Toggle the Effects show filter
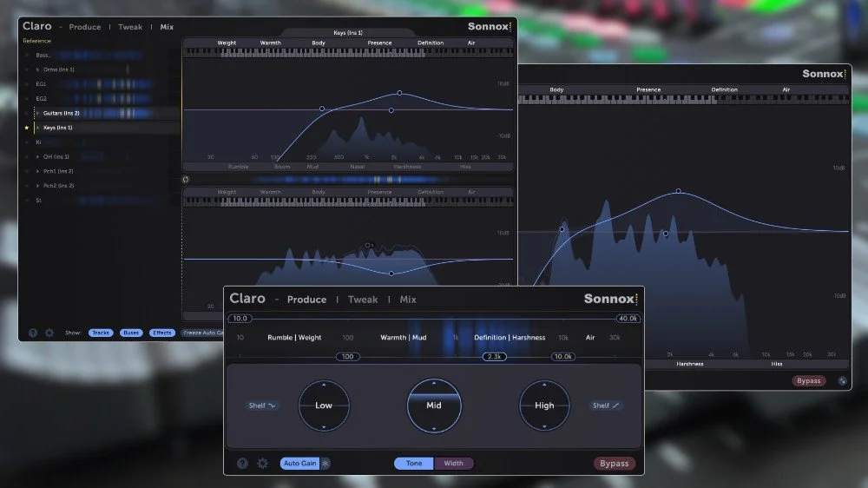This screenshot has height=488, width=868. (162, 333)
